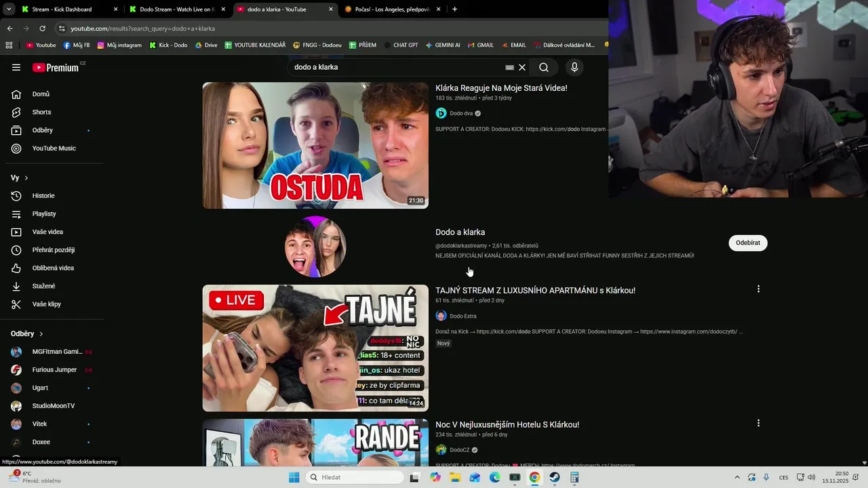Open more options for Noc V Nejluxusnějším video
This screenshot has width=868, height=488.
coord(758,423)
